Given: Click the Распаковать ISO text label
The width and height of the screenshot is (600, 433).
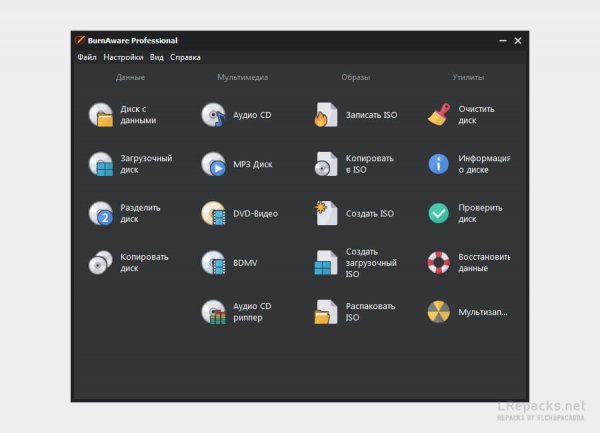Looking at the screenshot, I should coord(370,312).
